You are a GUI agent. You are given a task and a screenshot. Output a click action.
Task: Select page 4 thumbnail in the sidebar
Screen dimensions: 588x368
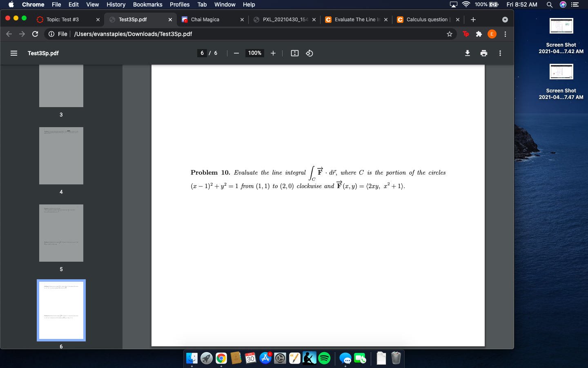pos(61,156)
